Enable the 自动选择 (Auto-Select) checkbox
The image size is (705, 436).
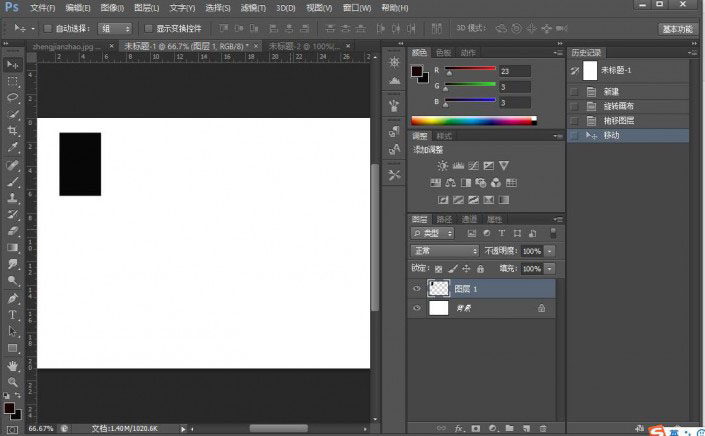coord(48,29)
